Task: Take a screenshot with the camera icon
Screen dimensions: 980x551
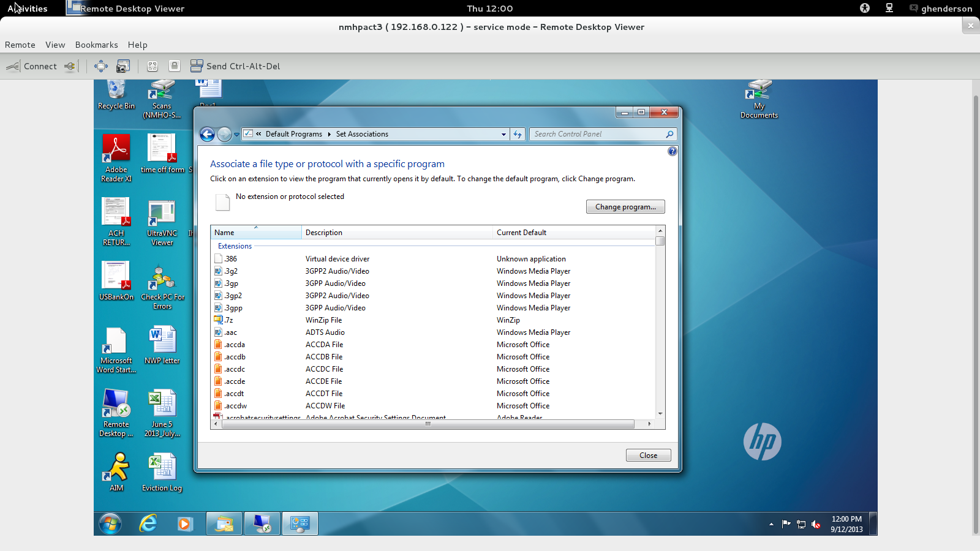Action: point(123,66)
